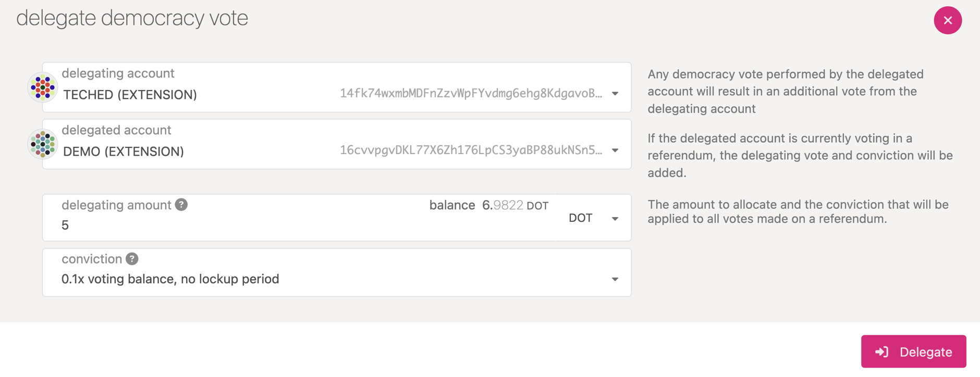Click the balance 6.9822 DOT label
Viewport: 980px width, 377px height.
click(489, 205)
